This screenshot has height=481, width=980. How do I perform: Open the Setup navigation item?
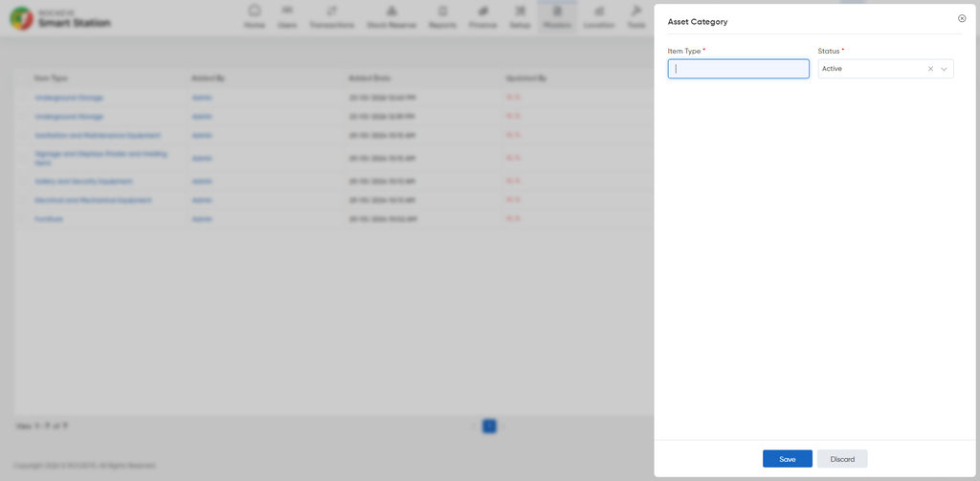click(520, 17)
